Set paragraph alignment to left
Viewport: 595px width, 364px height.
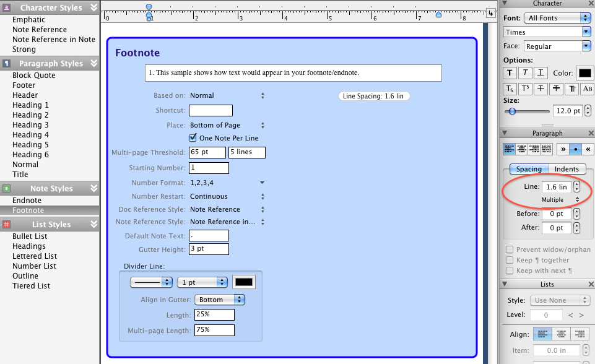coord(509,149)
